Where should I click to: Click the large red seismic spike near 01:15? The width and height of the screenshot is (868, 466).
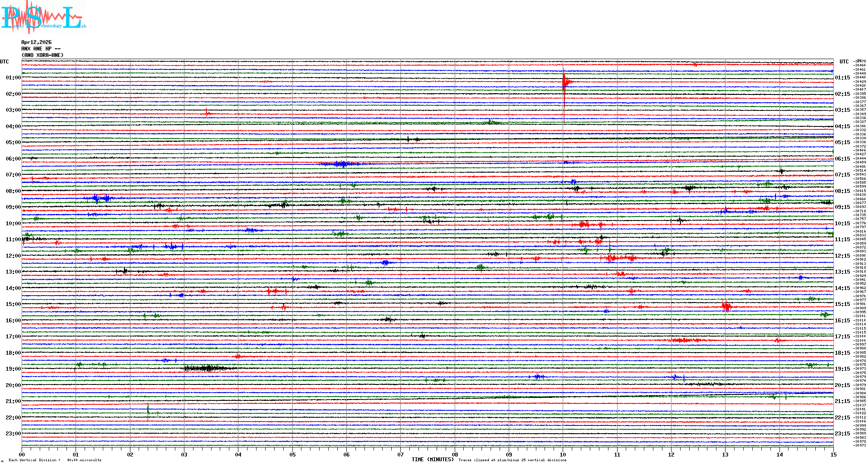coord(564,82)
